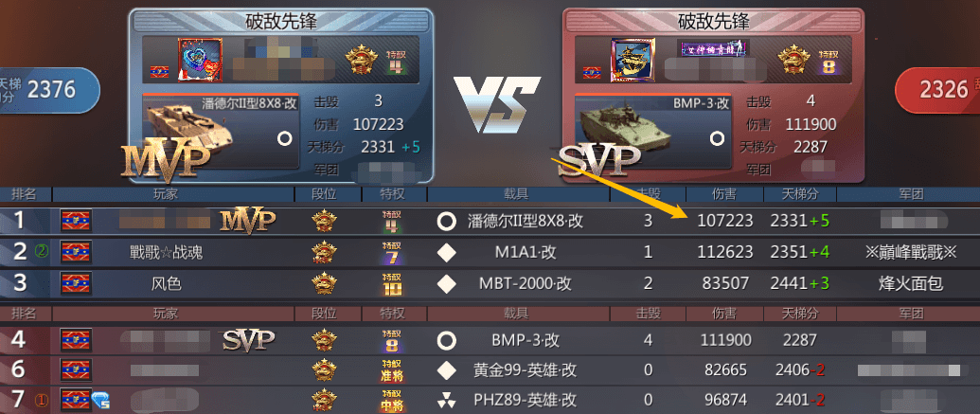Click the diamond vehicle-type icon beside M1A1·改

pos(446,253)
